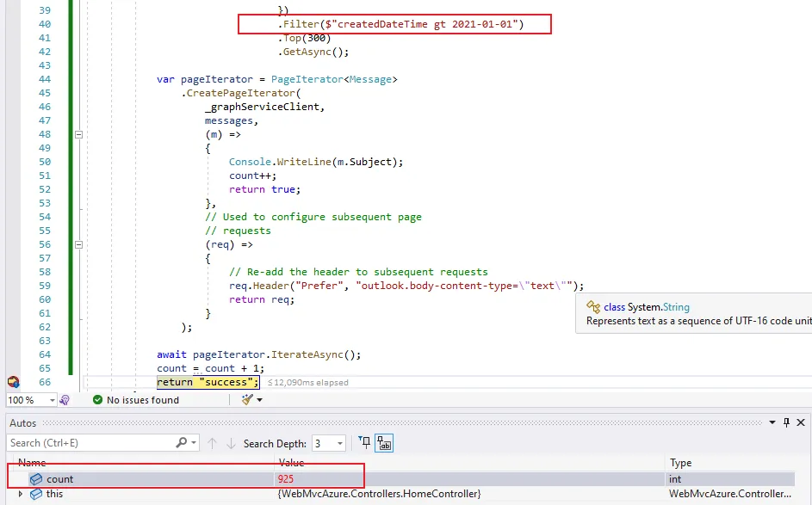The image size is (812, 505).
Task: Click the No issues found status text
Action: tap(142, 400)
